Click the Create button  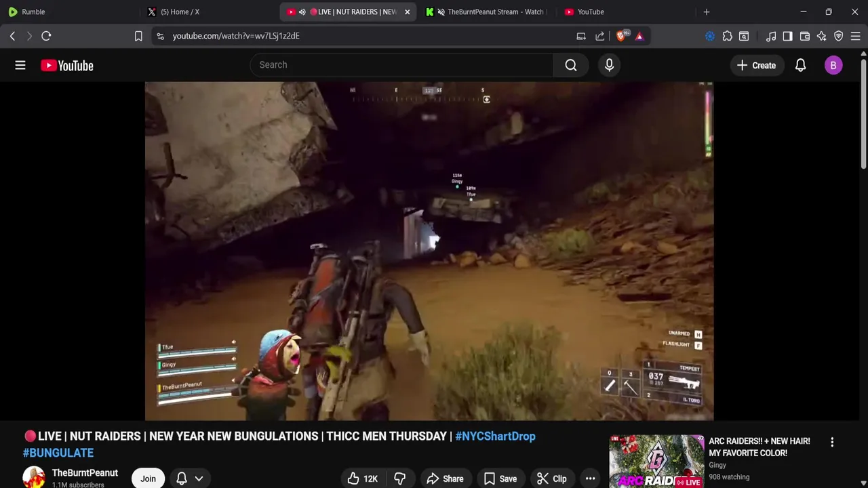tap(756, 65)
